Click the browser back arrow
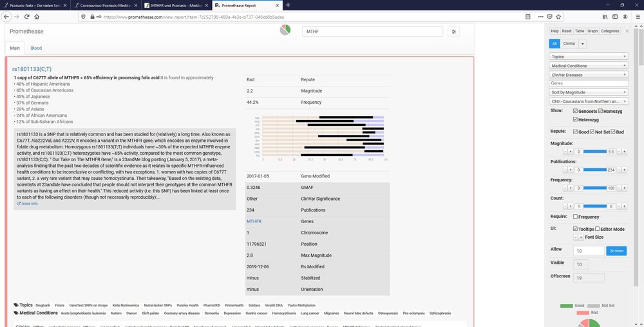 (7, 17)
